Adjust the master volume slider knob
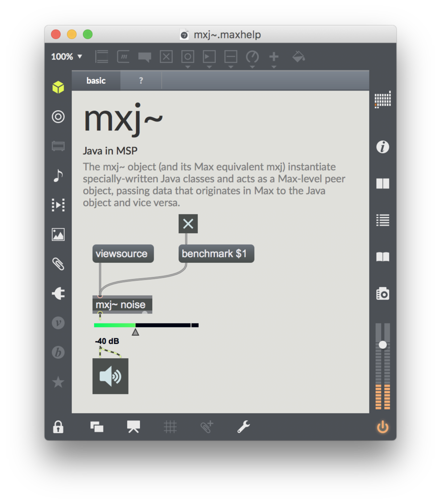Screen dimensions: 441x504 click(x=383, y=345)
